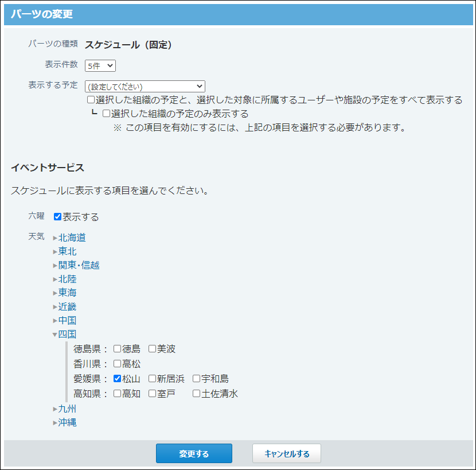
Task: Click the 関東・信越 link
Action: pos(79,265)
